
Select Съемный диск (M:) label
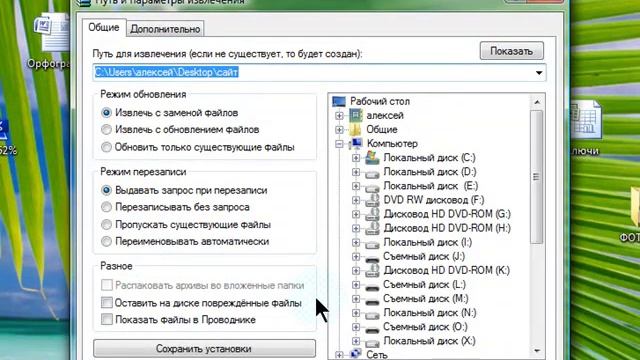click(x=425, y=298)
